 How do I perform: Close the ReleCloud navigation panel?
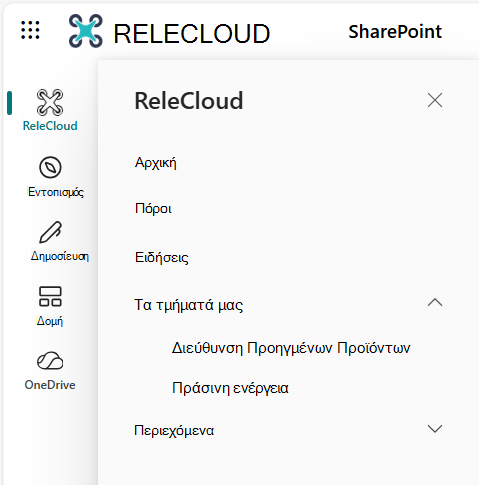435,100
